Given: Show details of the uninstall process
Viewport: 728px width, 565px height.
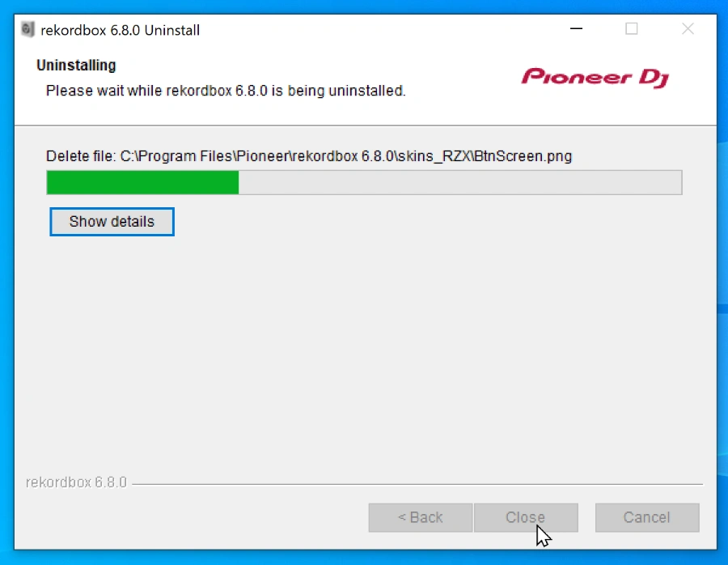Looking at the screenshot, I should (112, 222).
